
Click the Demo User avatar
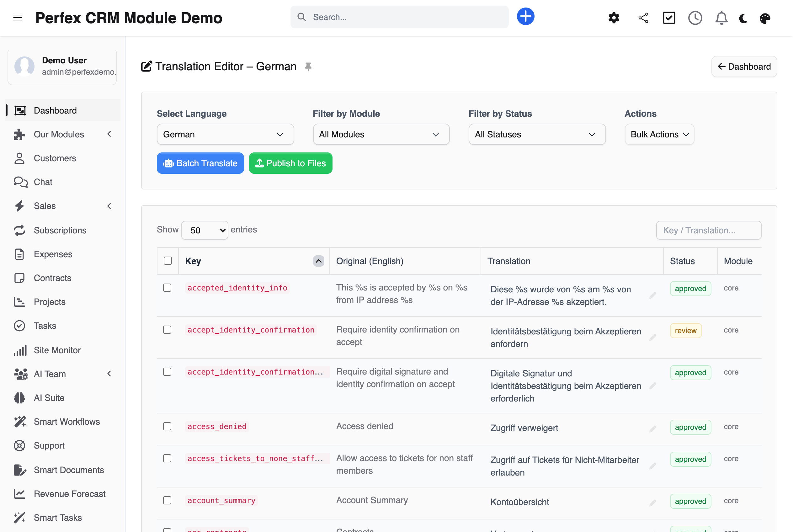click(x=24, y=66)
